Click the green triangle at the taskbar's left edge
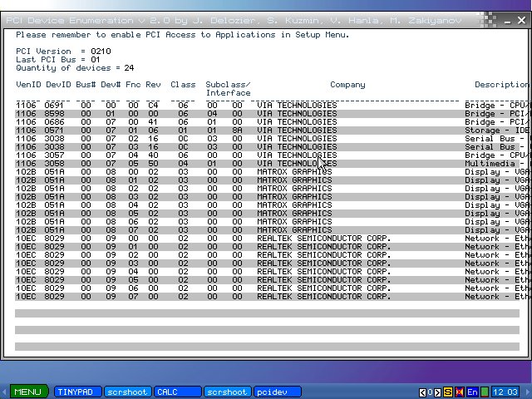This screenshot has height=399, width=532. click(x=3, y=392)
